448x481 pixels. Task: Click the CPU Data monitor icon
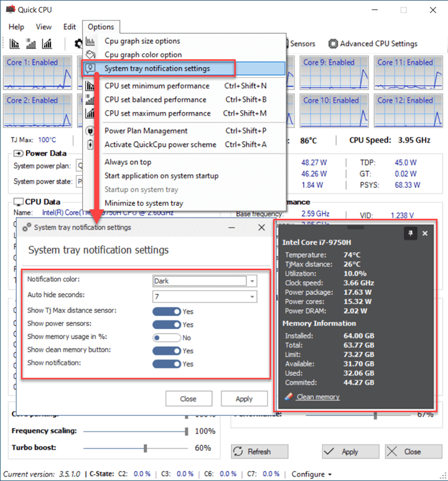tap(19, 202)
